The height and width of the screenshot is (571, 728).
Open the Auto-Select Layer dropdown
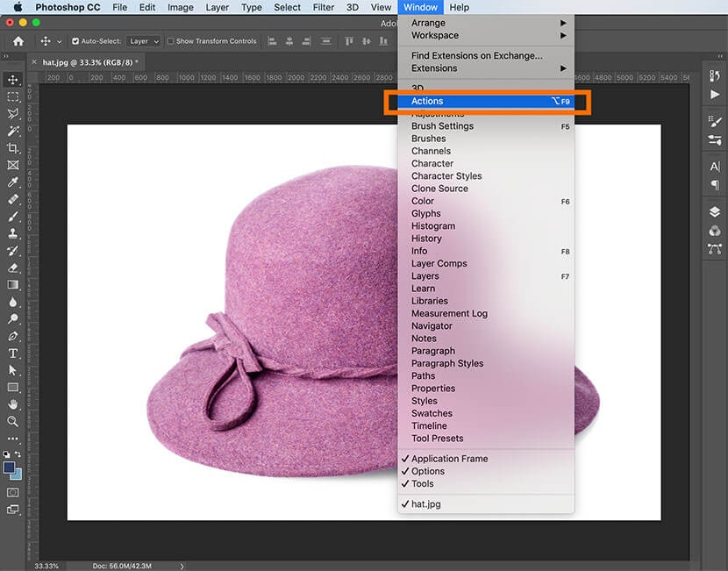pyautogui.click(x=143, y=41)
